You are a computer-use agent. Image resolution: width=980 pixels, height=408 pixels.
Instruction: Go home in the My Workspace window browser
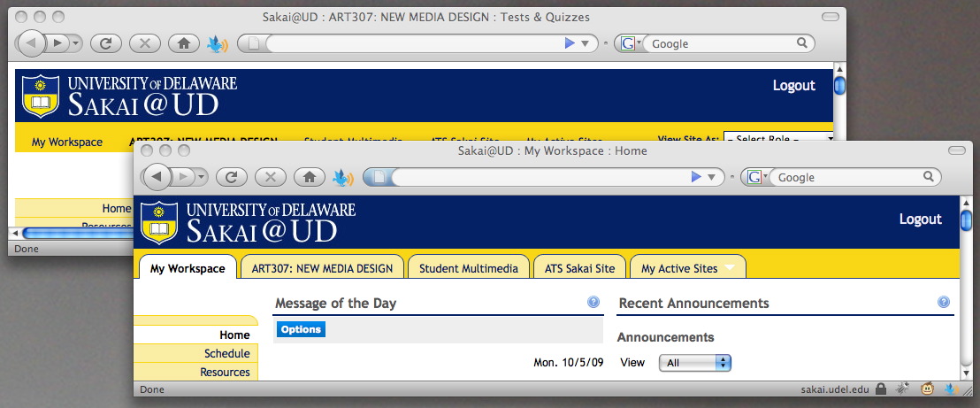[x=310, y=177]
